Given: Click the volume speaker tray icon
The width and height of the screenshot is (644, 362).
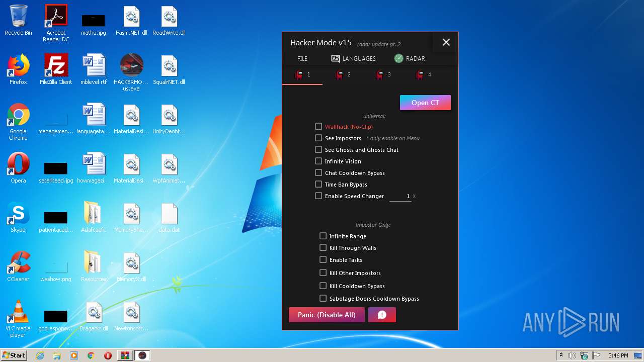Looking at the screenshot, I should point(572,355).
